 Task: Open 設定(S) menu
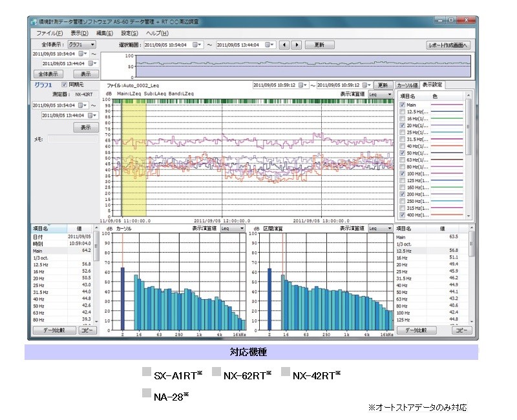point(130,34)
